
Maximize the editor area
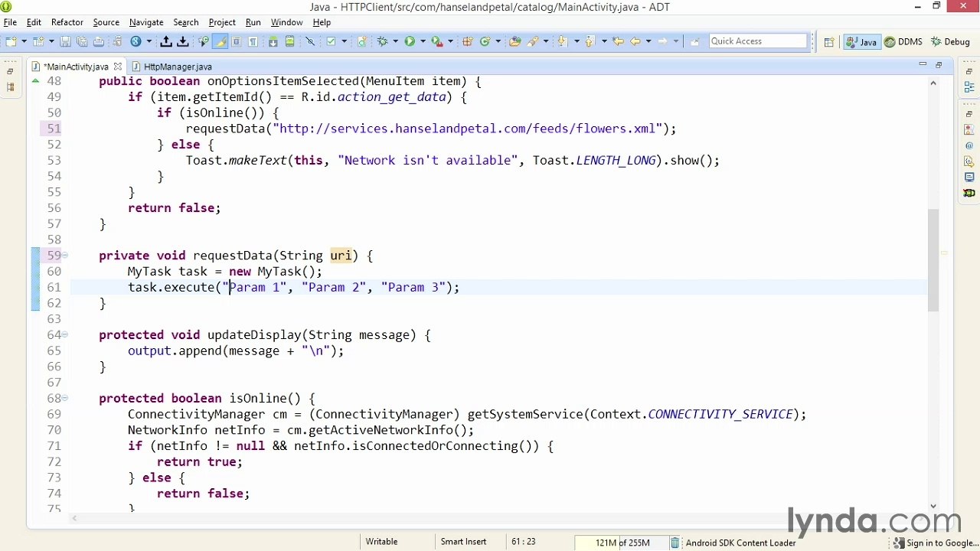[x=939, y=65]
